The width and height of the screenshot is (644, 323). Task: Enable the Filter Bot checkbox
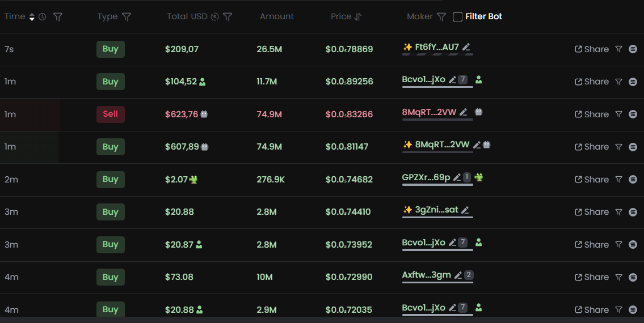pos(457,17)
